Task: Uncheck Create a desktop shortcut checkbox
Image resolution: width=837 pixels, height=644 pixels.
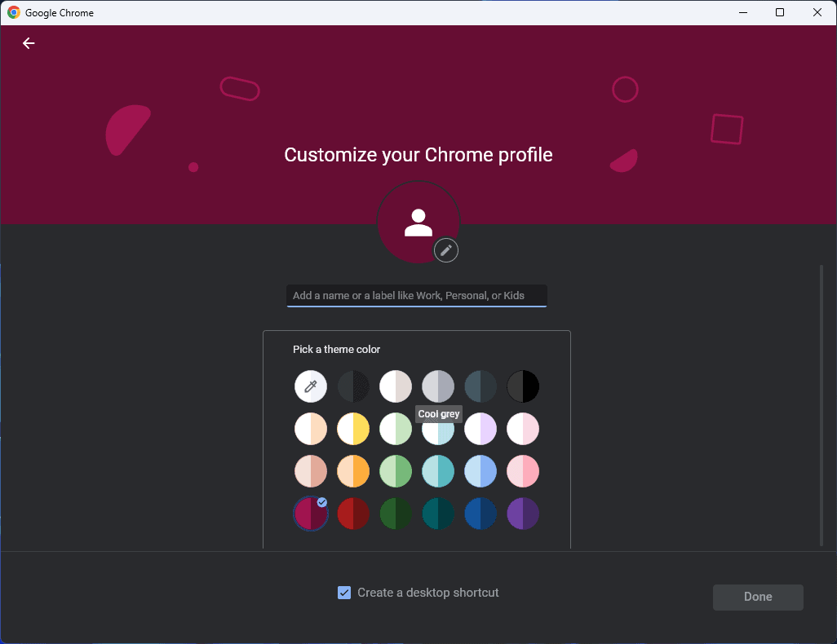Action: click(x=344, y=593)
